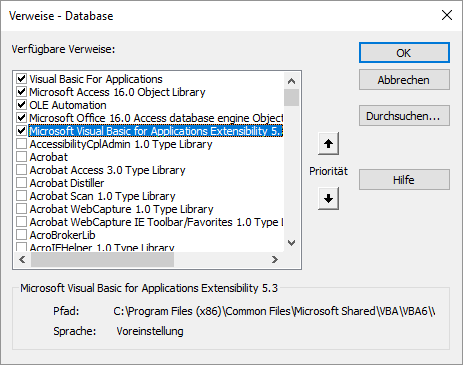Uncheck Microsoft Access 16.0 Object Library
Viewport: 463px width, 365px height.
[x=22, y=92]
